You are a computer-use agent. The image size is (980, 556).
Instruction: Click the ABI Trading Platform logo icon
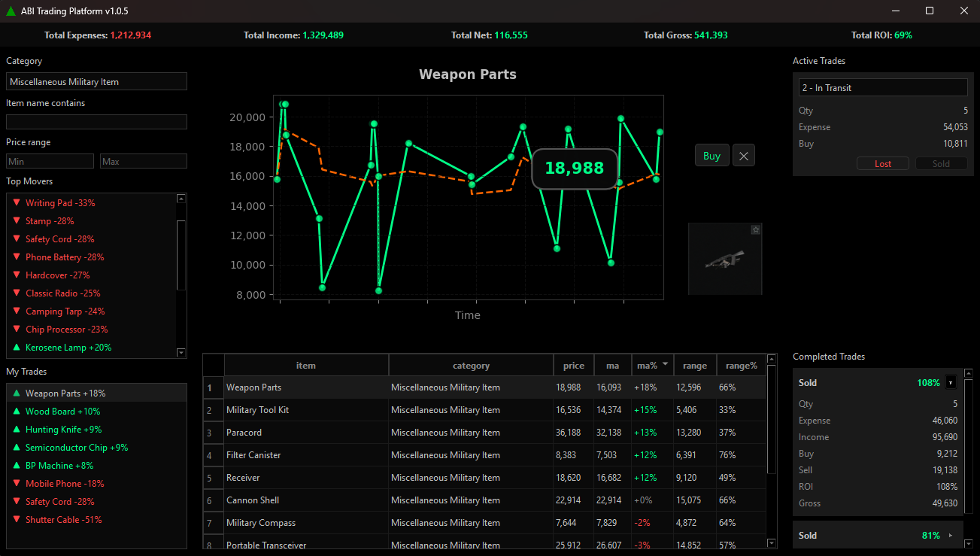(x=11, y=11)
